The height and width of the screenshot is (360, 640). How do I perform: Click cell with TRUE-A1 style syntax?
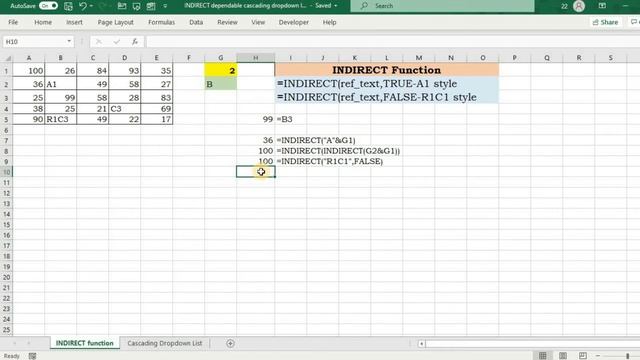point(387,84)
